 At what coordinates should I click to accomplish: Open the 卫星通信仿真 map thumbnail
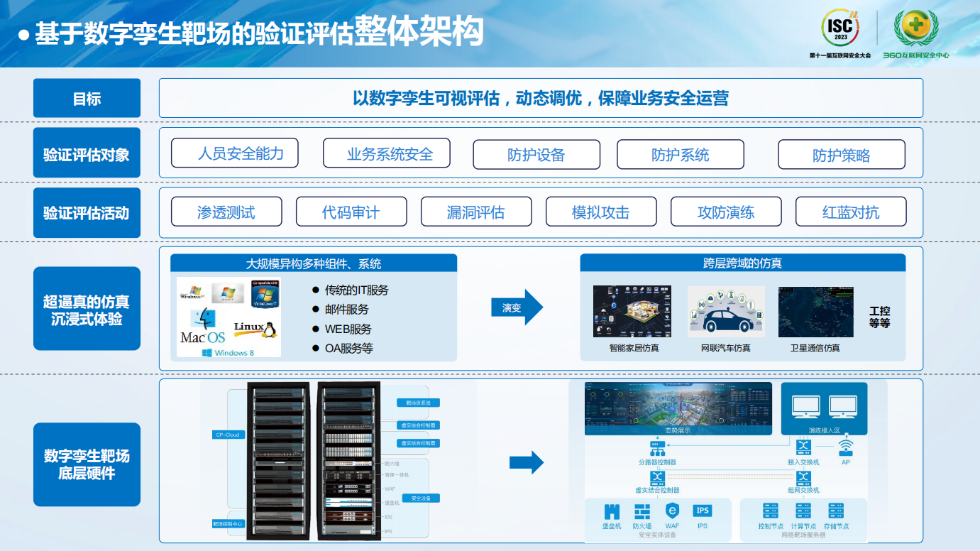tap(815, 312)
